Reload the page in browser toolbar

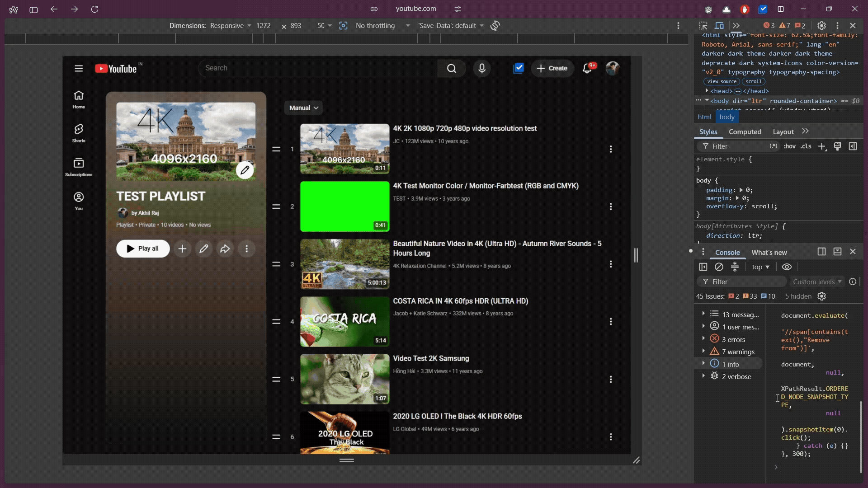[94, 9]
